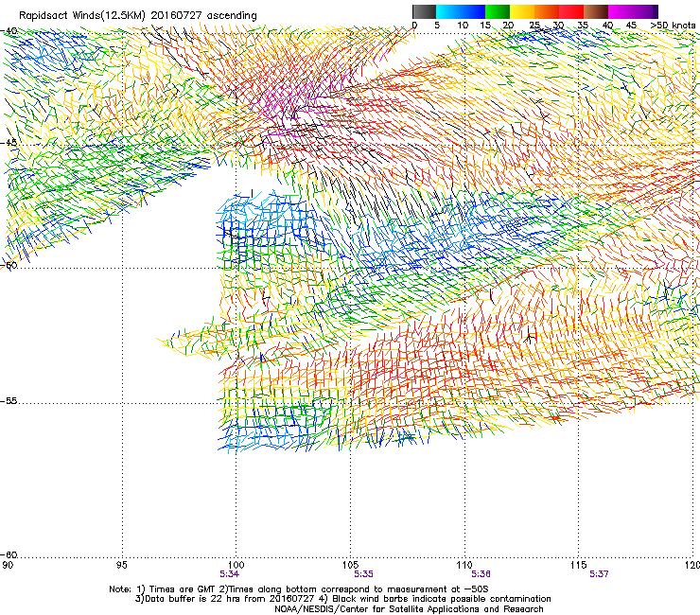Click the '-45' latitude axis label
The height and width of the screenshot is (615, 700).
coord(9,143)
